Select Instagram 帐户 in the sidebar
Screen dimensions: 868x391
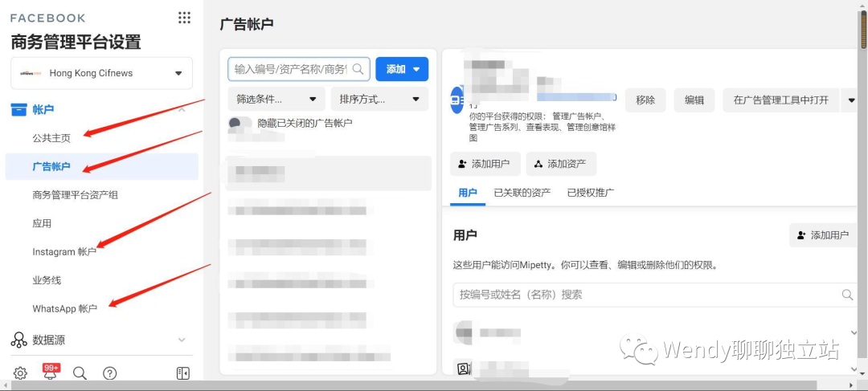click(64, 251)
